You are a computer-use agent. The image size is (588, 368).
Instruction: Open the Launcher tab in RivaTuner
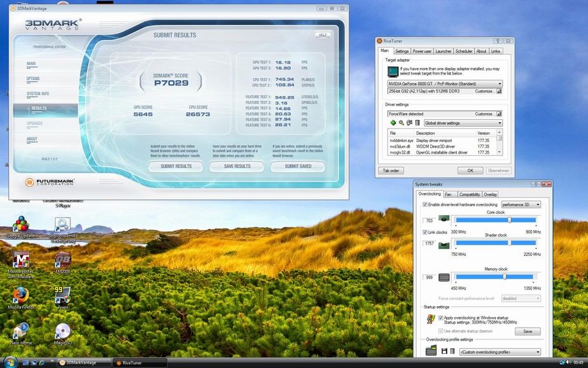coord(444,51)
